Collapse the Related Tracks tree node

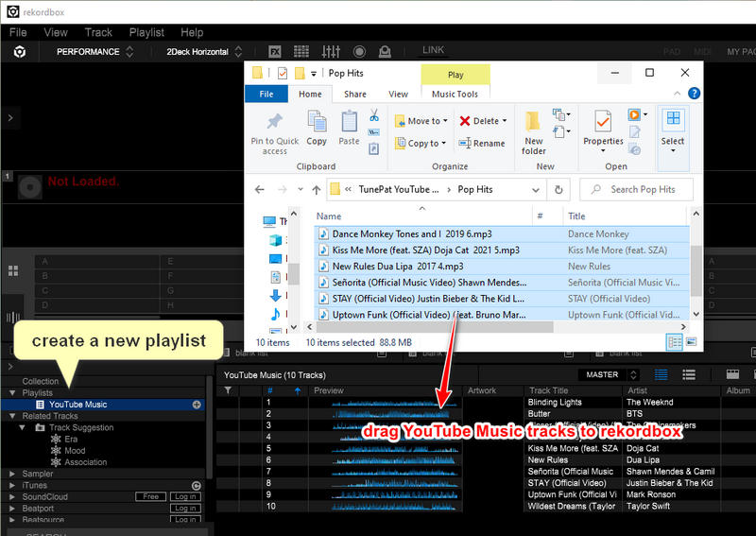click(12, 416)
